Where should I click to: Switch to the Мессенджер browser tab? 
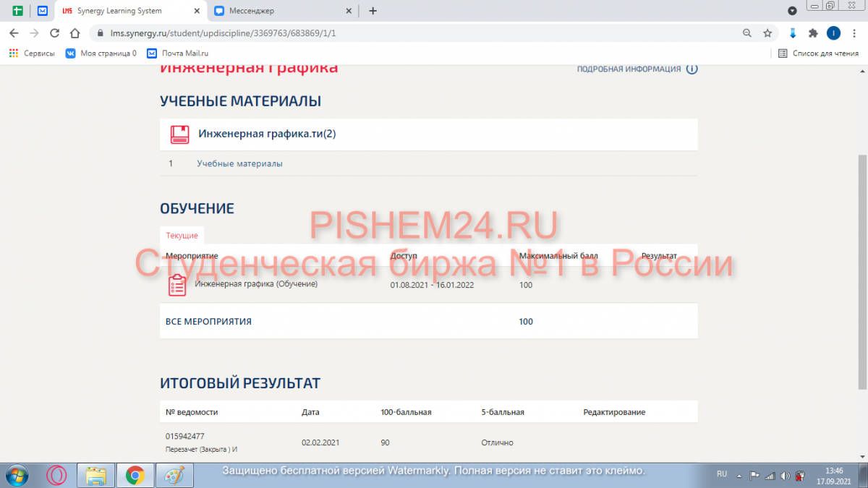[282, 11]
